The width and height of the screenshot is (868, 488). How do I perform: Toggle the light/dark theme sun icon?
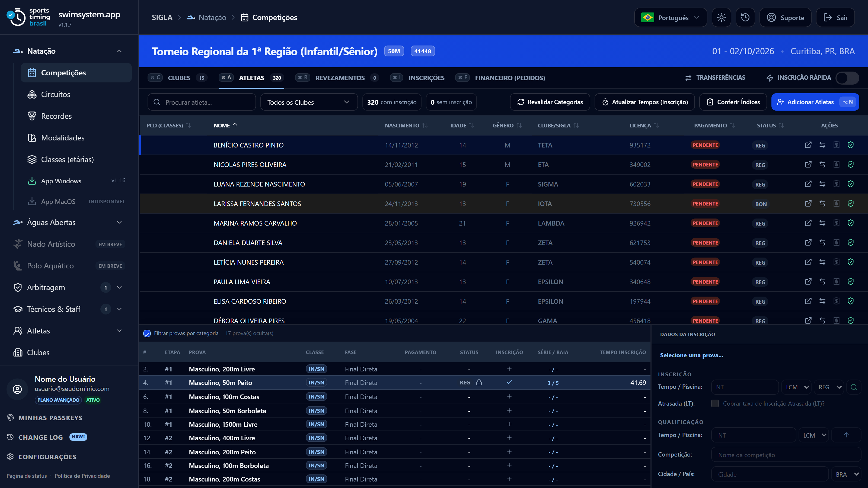(721, 18)
